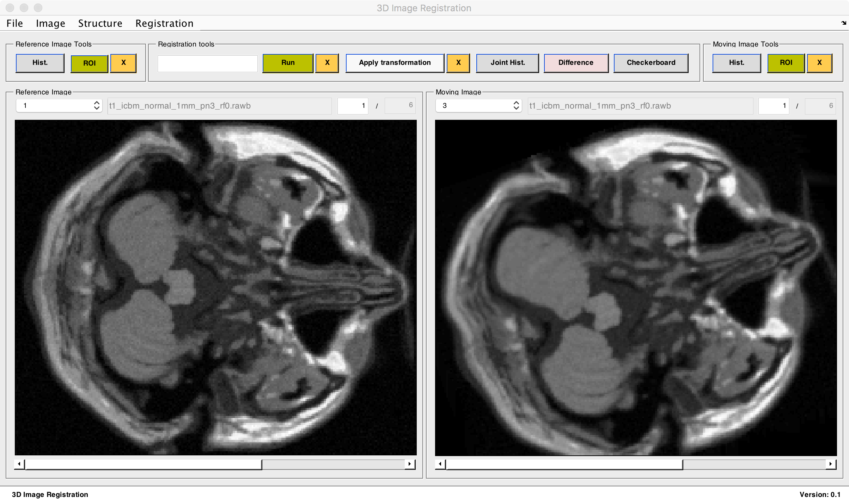
Task: Click the Moving Image total count field
Action: tap(820, 106)
